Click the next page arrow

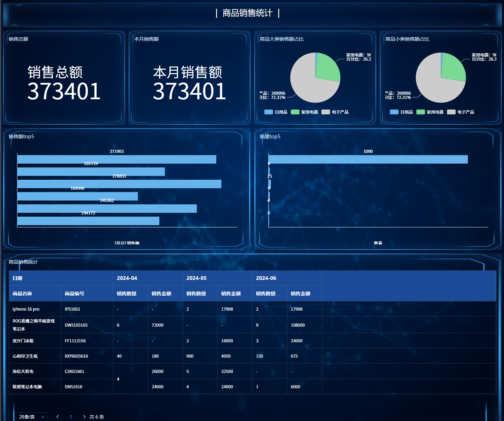pyautogui.click(x=84, y=416)
